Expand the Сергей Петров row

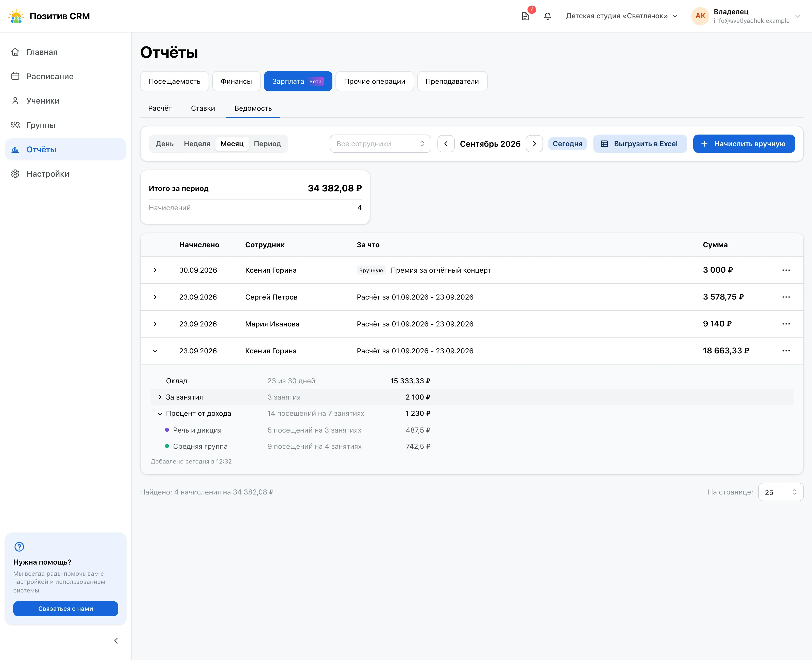click(x=155, y=297)
